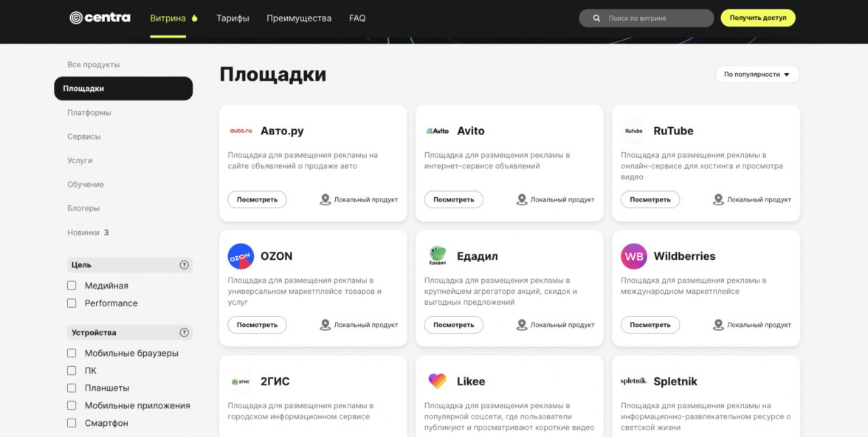Click location pin icon on OZON card
868x437 pixels.
(x=325, y=325)
